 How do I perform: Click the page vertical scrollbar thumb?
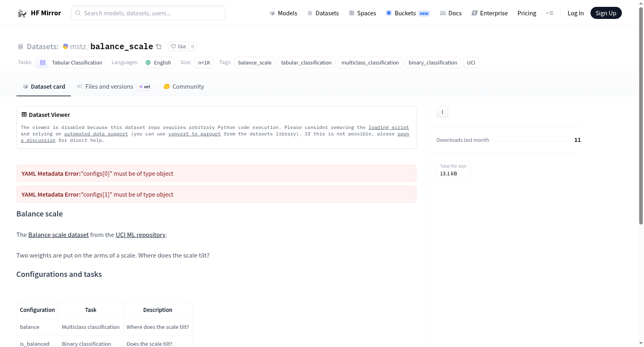click(641, 115)
